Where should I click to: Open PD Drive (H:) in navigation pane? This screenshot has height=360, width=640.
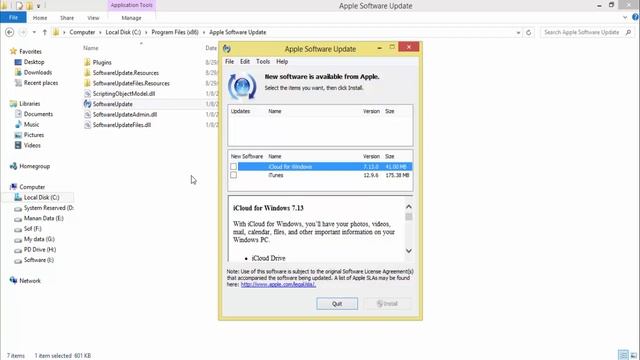(x=40, y=249)
